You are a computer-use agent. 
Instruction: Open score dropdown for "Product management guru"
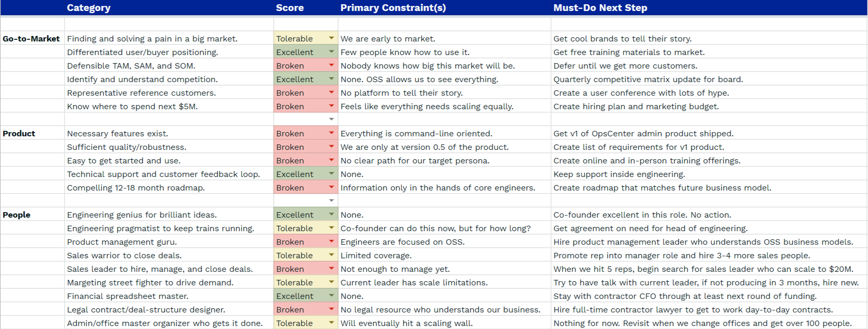[332, 242]
